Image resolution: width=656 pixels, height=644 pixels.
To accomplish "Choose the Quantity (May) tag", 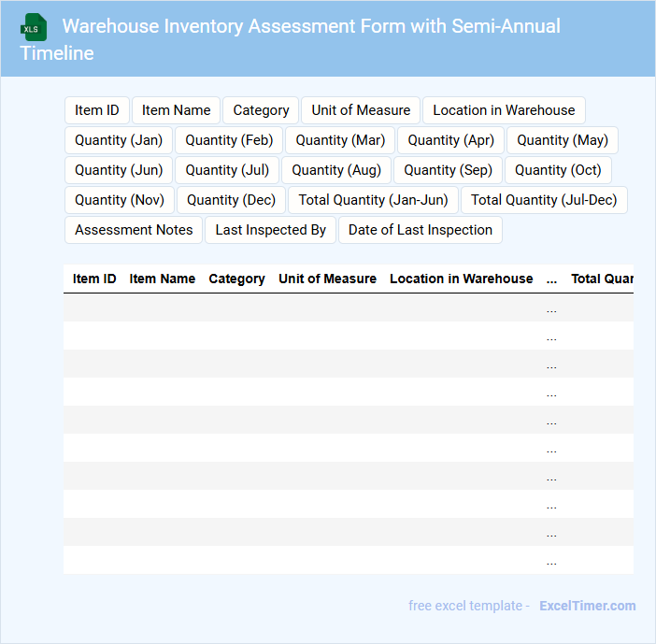I will 563,140.
